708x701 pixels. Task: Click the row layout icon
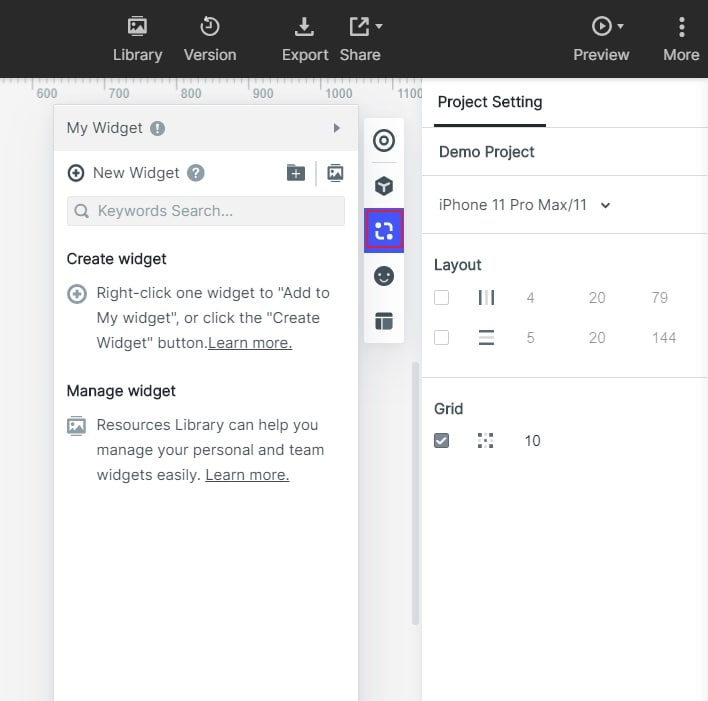(x=486, y=337)
